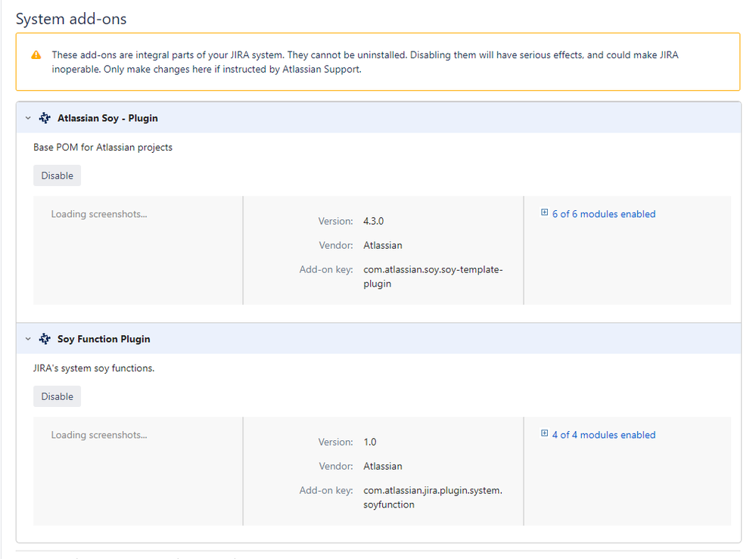This screenshot has width=756, height=559.
Task: Click the version value 4.3.0
Action: 373,221
